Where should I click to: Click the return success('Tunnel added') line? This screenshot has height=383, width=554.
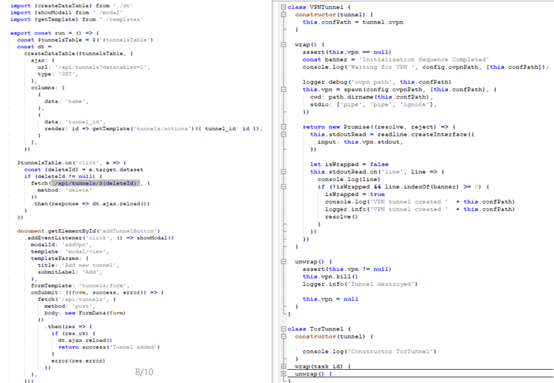(x=109, y=347)
